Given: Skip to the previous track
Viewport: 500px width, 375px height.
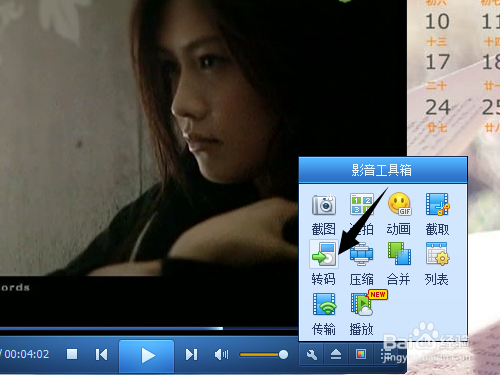Looking at the screenshot, I should 101,354.
